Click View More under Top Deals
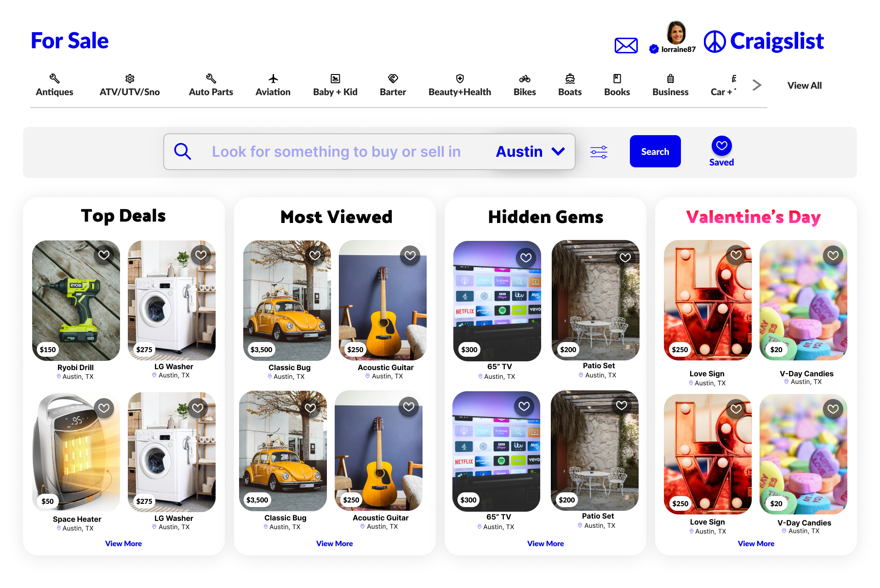This screenshot has width=880, height=588. [124, 543]
